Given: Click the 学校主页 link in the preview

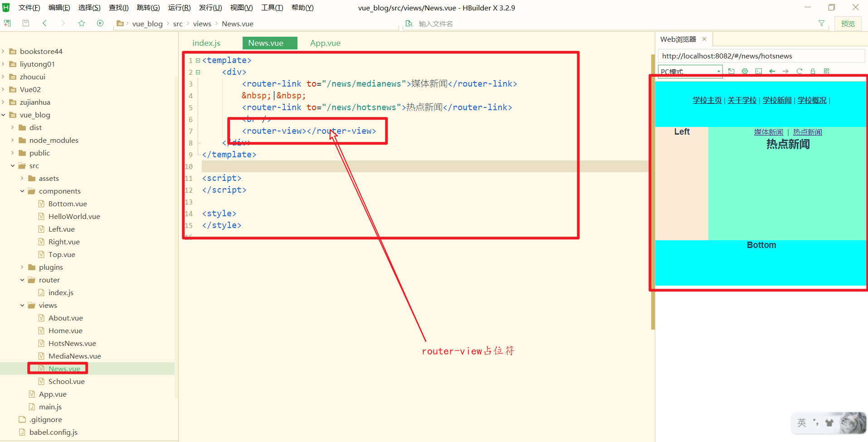Looking at the screenshot, I should (707, 100).
